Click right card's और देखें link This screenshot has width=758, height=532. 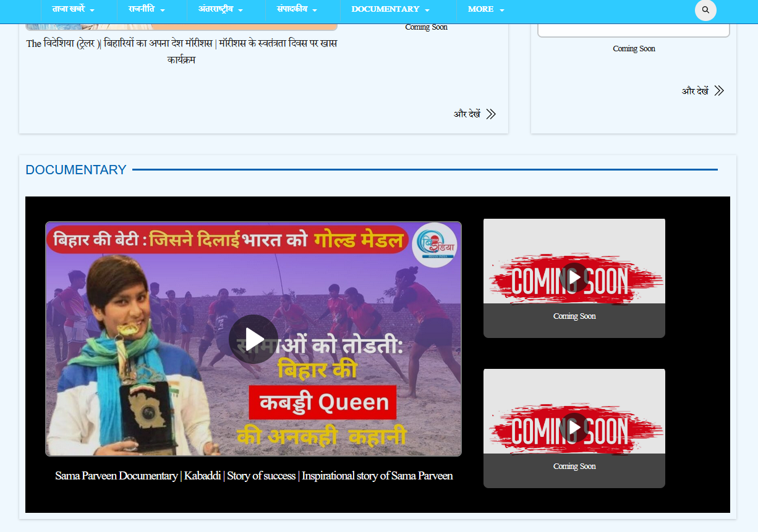tap(695, 91)
